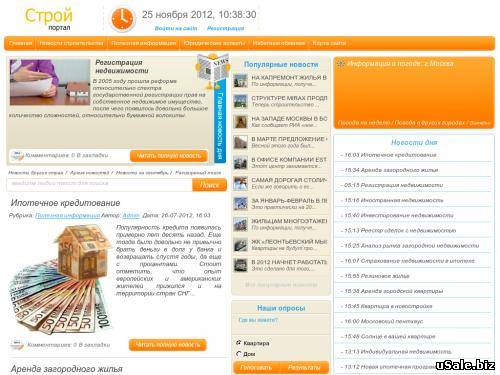Open Полезная информация menu item
Viewport: 500px width, 375px height.
coord(144,43)
